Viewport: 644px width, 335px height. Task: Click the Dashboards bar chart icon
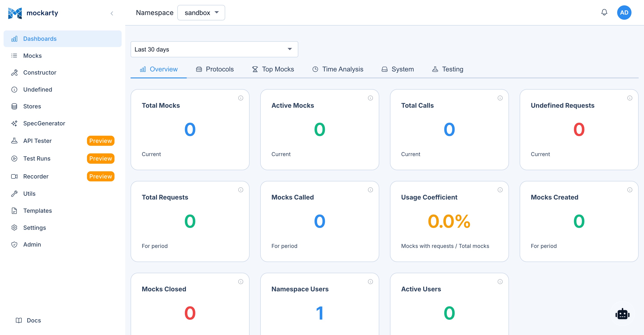pyautogui.click(x=14, y=39)
